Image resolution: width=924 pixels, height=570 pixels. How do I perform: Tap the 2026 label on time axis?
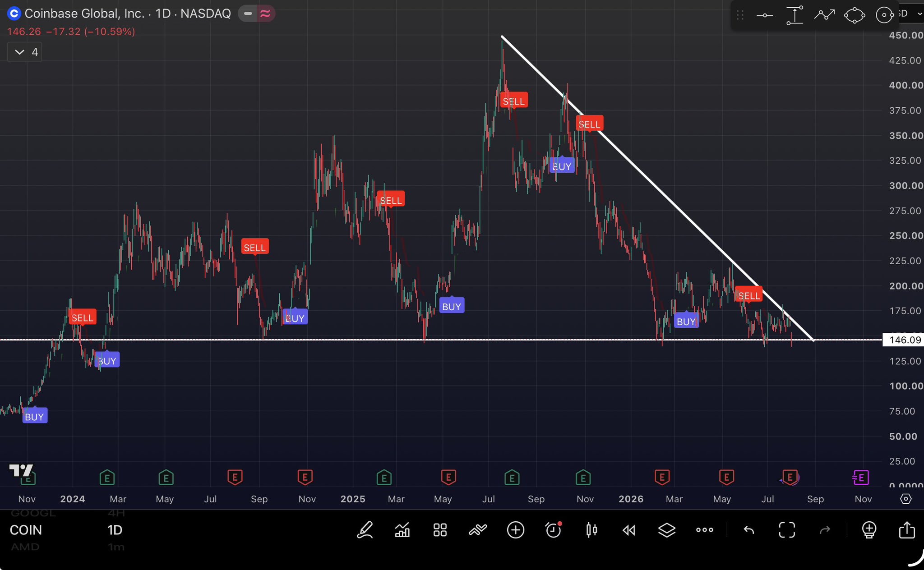point(631,499)
